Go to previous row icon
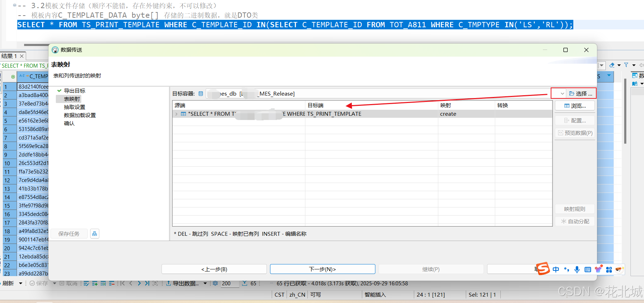This screenshot has width=644, height=303. [131, 283]
